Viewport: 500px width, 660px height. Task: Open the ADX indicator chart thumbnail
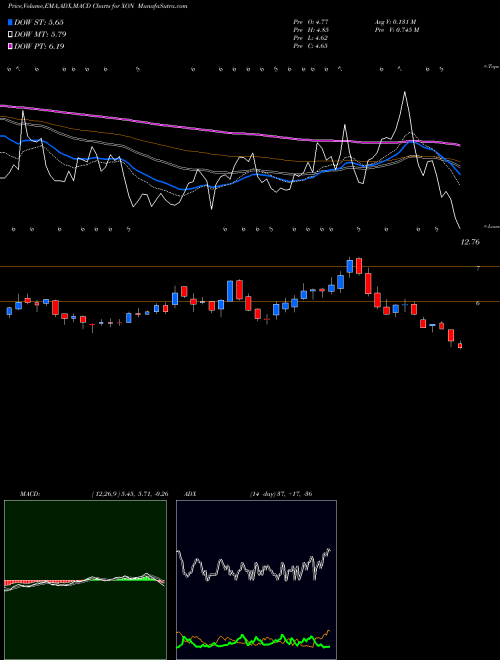[x=257, y=580]
